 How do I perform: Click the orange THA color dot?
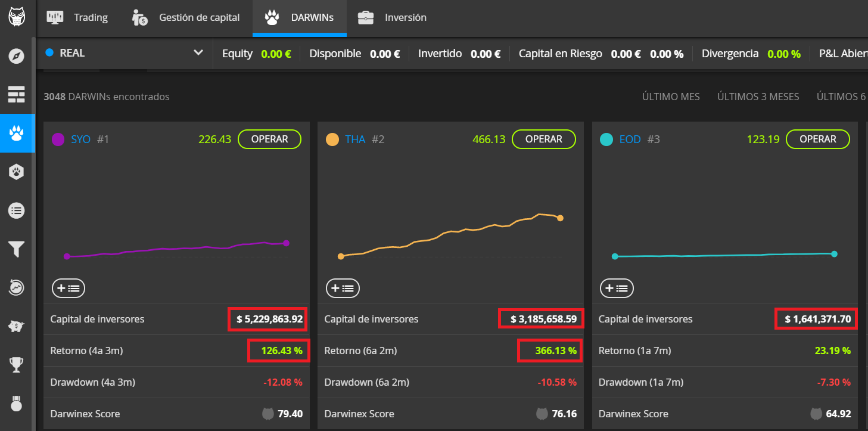point(332,139)
